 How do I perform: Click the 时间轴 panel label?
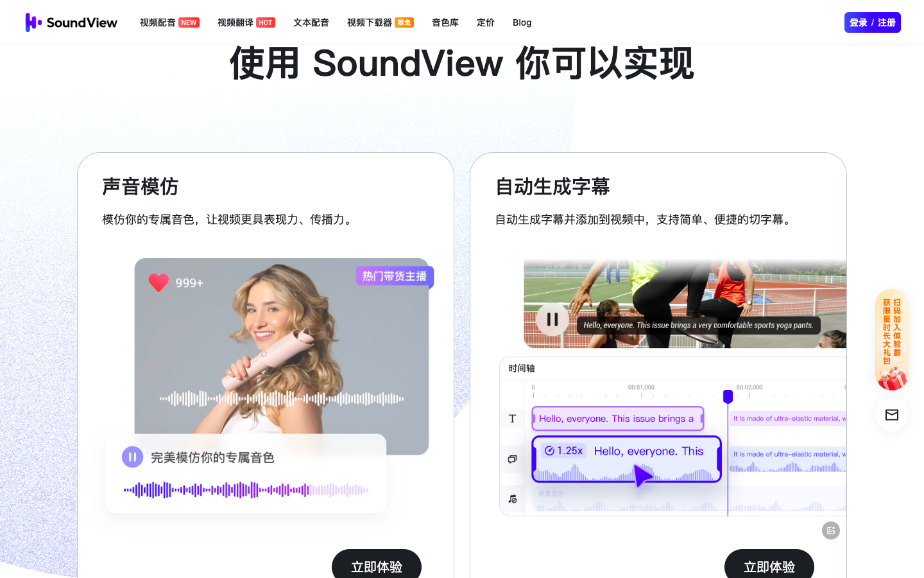click(x=522, y=369)
